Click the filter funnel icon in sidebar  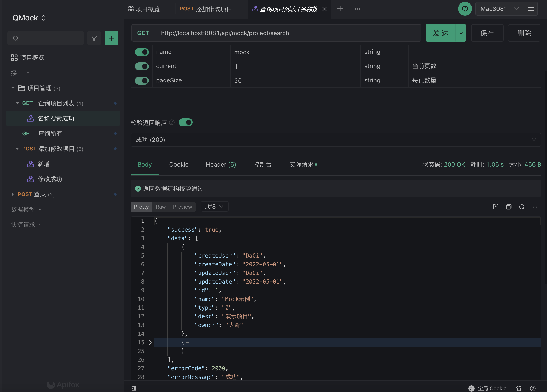(94, 38)
